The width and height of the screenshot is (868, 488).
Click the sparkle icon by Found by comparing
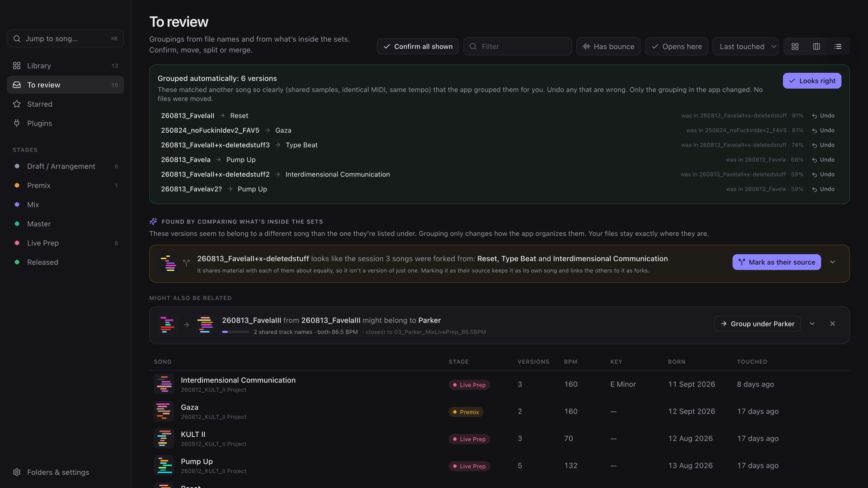(153, 222)
